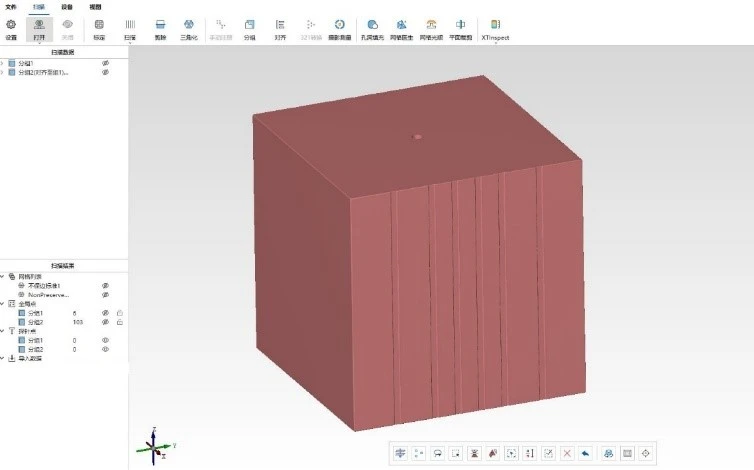The height and width of the screenshot is (470, 754).
Task: Toggle the lock on 全局点 分组2 row
Action: point(120,322)
